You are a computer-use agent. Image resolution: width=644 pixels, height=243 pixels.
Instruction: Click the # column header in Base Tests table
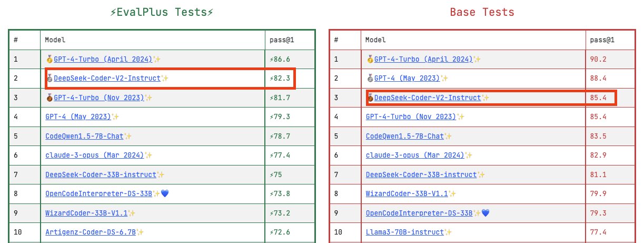(x=336, y=40)
